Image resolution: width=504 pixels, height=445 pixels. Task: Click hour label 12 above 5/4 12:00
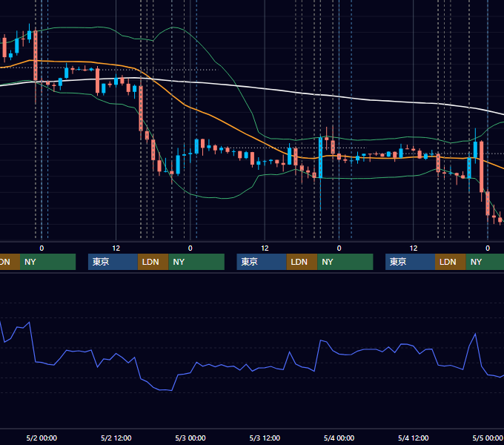tap(414, 248)
